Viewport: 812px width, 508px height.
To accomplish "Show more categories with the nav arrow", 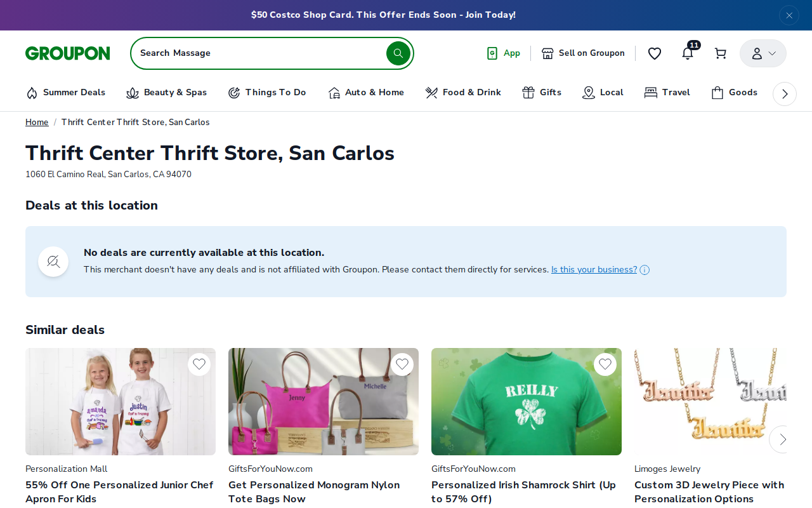I will [785, 94].
